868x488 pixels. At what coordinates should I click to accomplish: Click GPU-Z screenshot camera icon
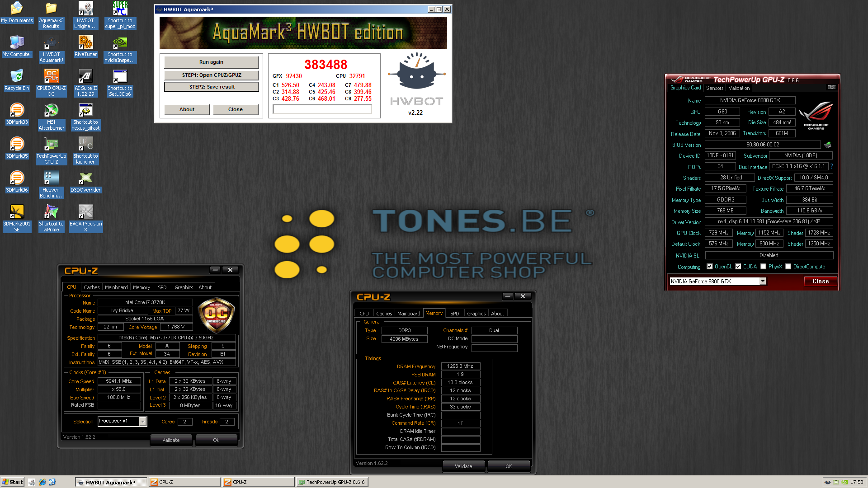831,87
